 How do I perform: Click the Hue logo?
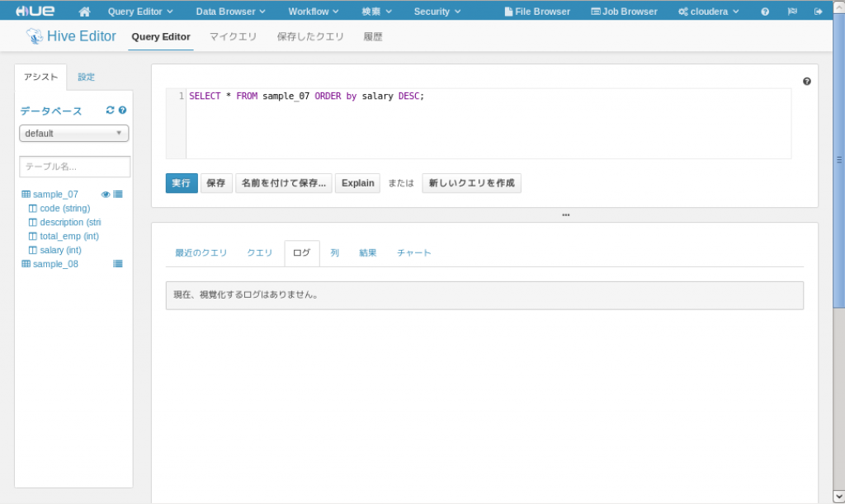tap(35, 11)
